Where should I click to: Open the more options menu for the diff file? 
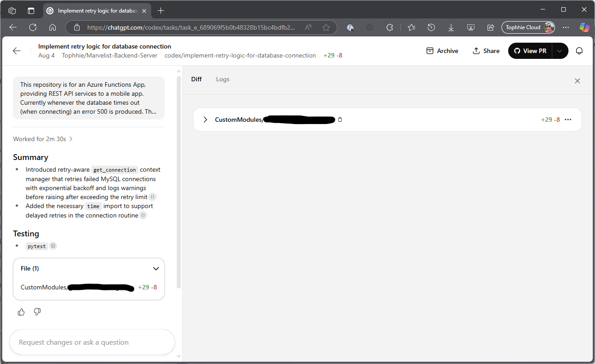coord(568,120)
